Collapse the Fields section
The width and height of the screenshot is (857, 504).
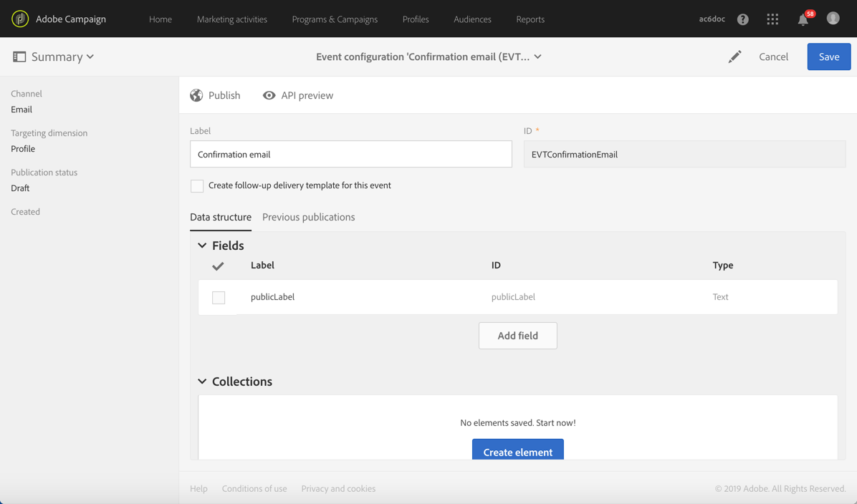tap(203, 246)
